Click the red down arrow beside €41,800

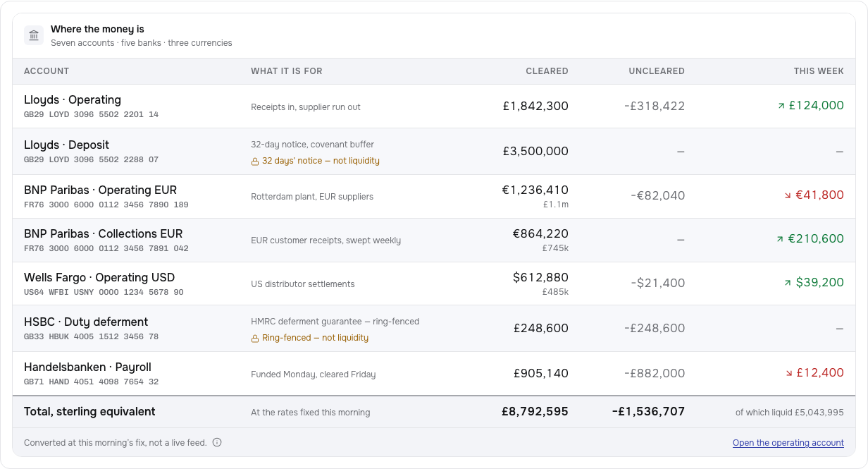788,195
